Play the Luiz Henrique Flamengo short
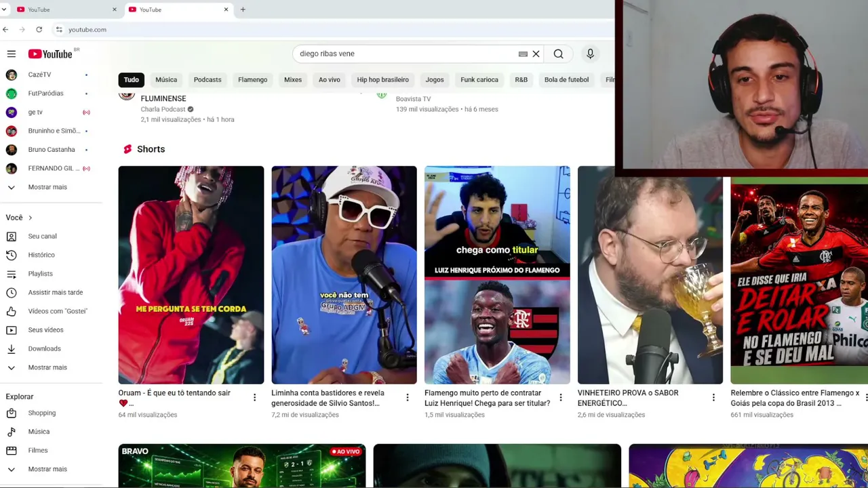 click(x=497, y=275)
